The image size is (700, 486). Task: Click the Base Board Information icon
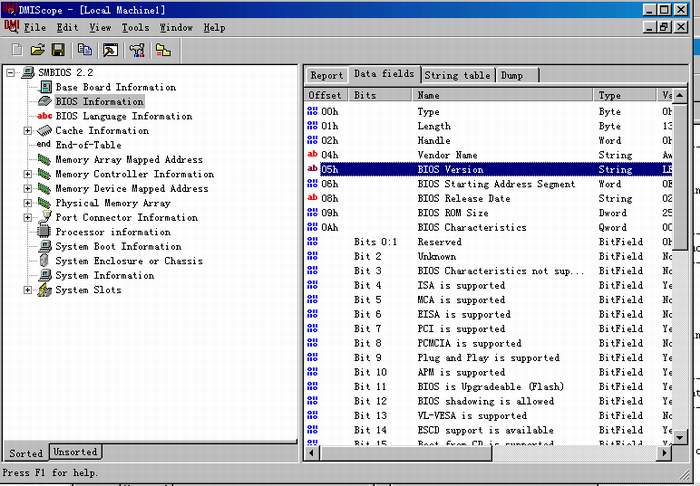pos(46,87)
